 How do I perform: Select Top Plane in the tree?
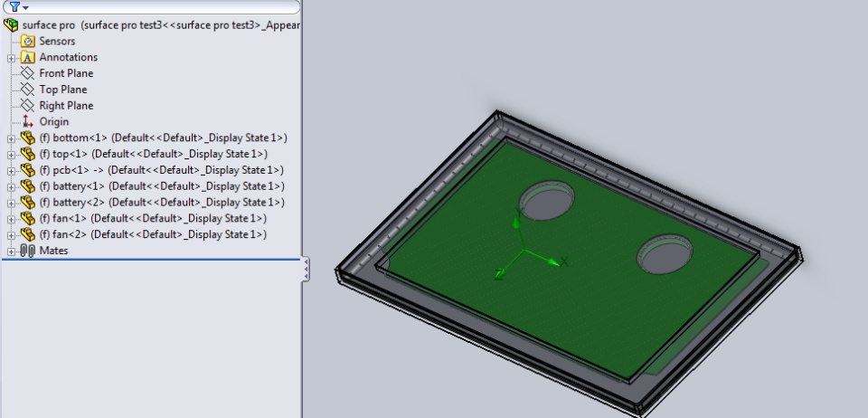63,90
